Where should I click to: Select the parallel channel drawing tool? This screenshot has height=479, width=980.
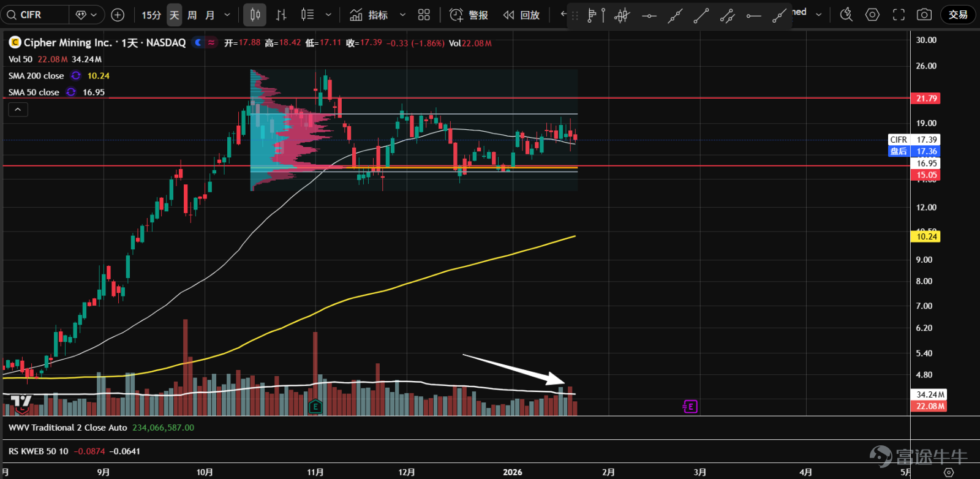728,16
